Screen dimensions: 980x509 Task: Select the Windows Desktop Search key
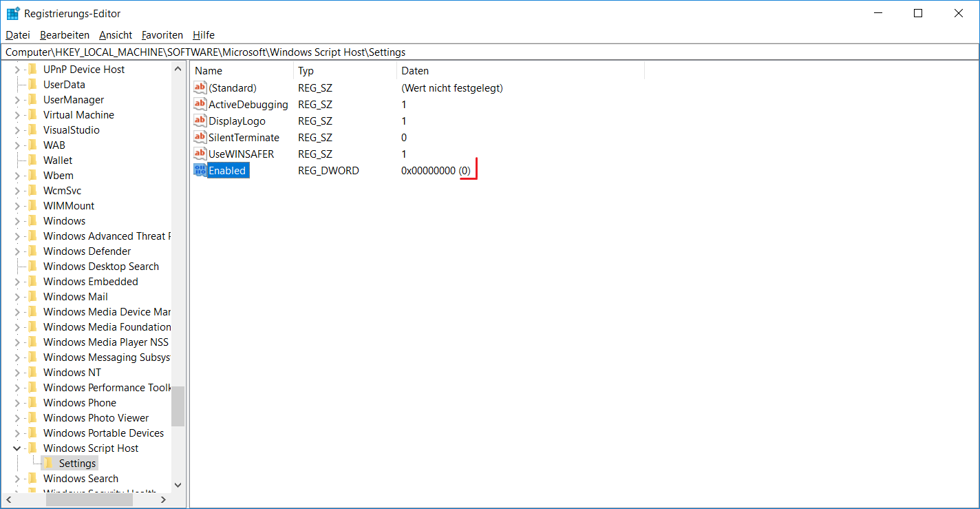click(x=101, y=266)
